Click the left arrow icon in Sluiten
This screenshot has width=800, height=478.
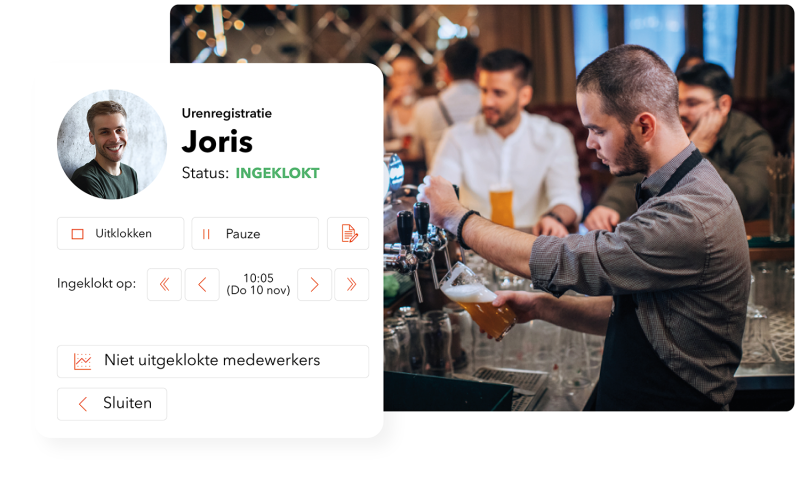[83, 404]
